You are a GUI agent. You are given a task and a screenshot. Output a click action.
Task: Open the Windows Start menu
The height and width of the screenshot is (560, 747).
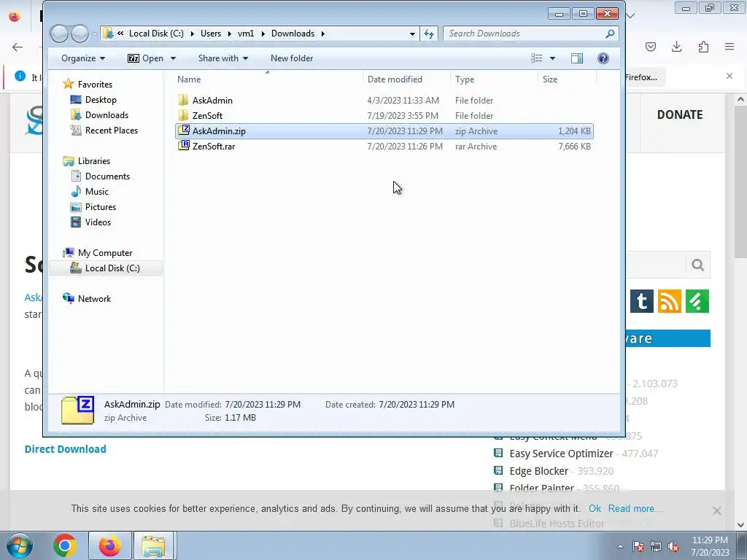click(18, 545)
